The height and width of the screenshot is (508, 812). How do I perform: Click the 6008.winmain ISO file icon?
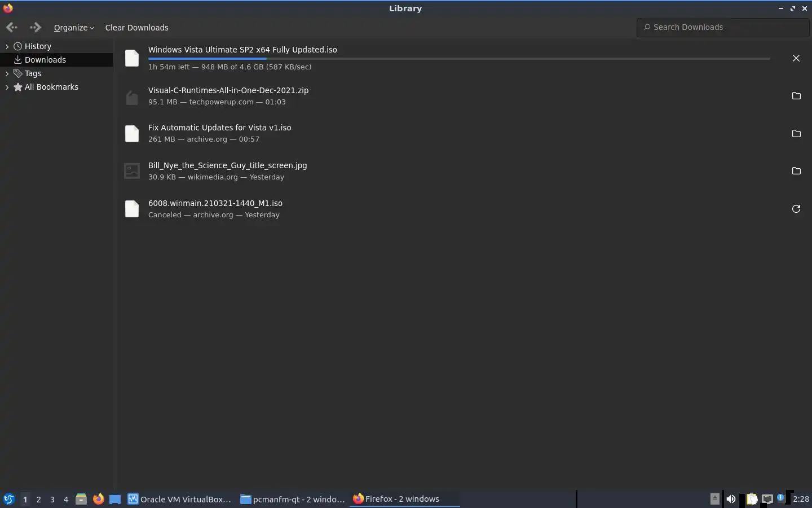(131, 209)
